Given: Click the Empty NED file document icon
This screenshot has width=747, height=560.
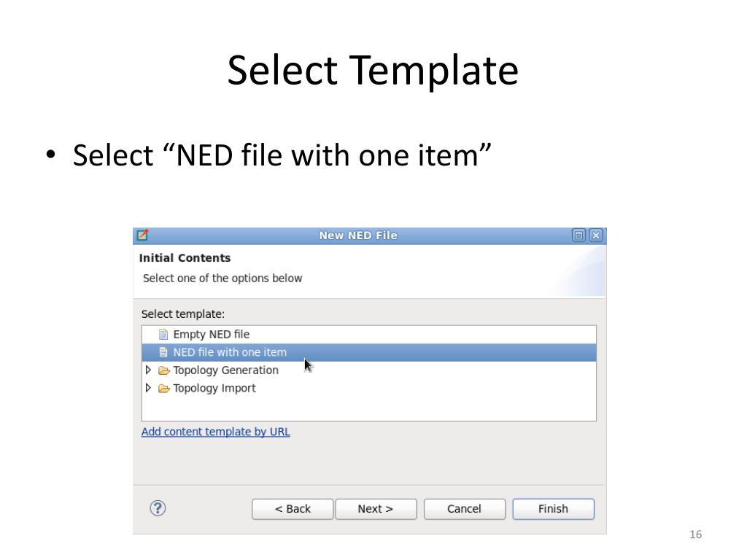Looking at the screenshot, I should 163,334.
